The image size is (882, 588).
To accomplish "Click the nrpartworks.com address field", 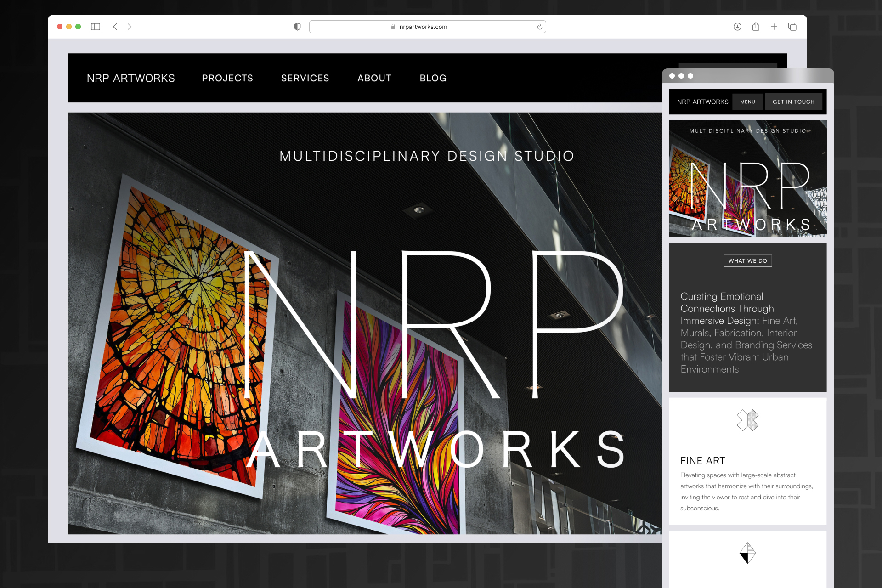I will [x=427, y=27].
